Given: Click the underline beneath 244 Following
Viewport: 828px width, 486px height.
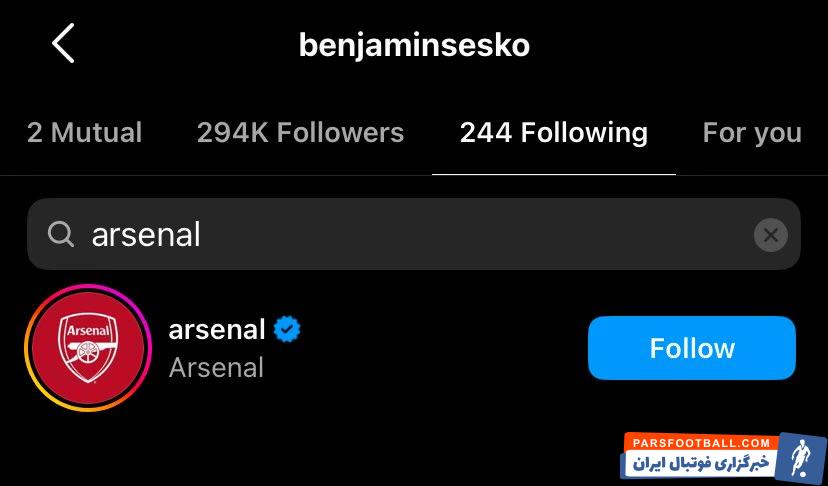Looking at the screenshot, I should 553,174.
